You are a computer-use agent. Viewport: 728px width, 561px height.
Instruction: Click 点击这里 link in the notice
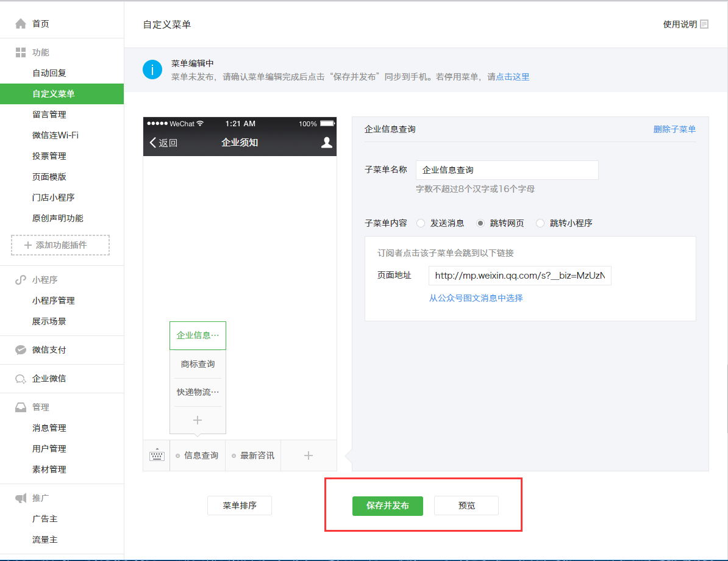click(x=513, y=77)
